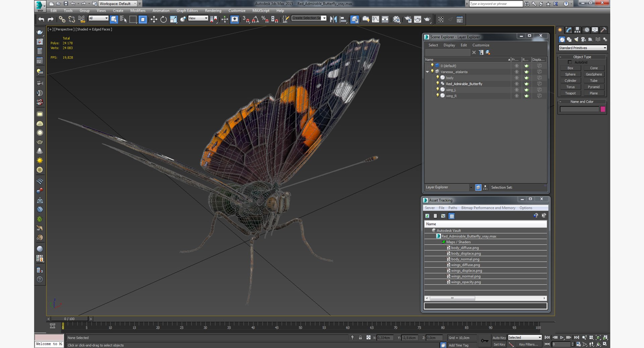Activate Select and Scale tool
Image resolution: width=644 pixels, height=348 pixels.
[x=173, y=19]
